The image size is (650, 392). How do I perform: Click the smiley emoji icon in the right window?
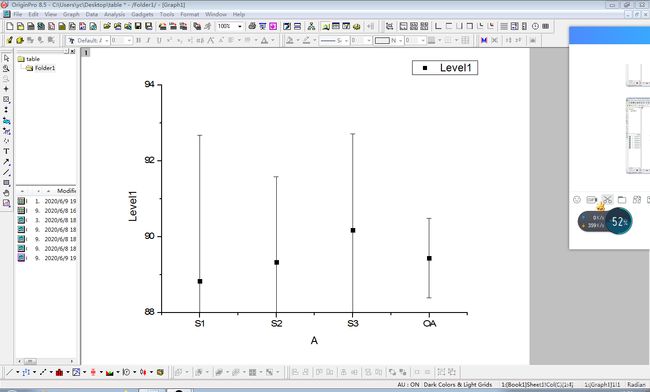pos(577,200)
